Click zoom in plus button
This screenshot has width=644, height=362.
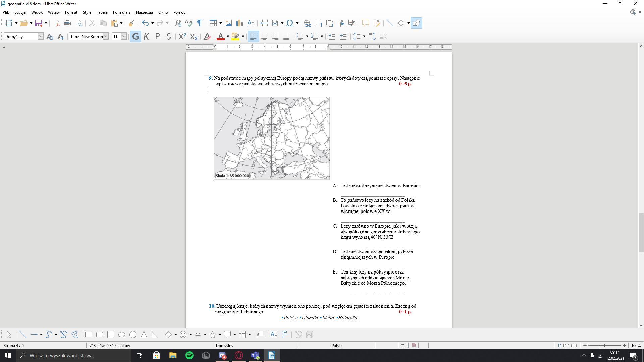click(624, 345)
